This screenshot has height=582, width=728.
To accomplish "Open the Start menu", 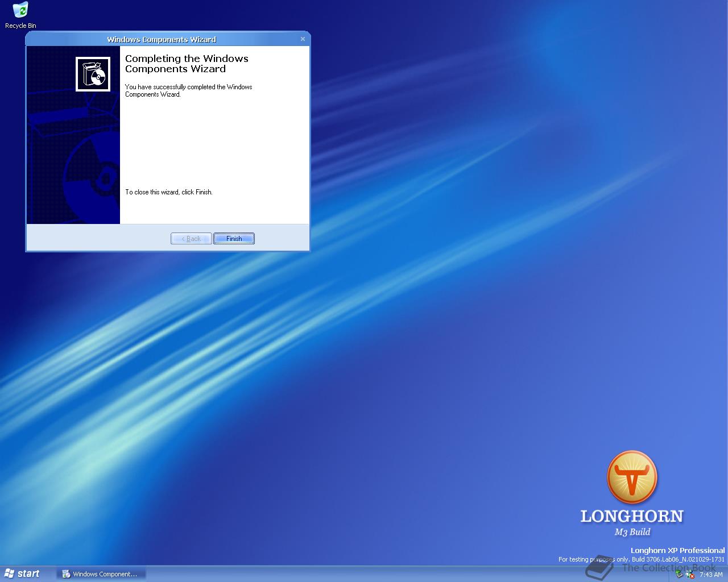I will (22, 573).
